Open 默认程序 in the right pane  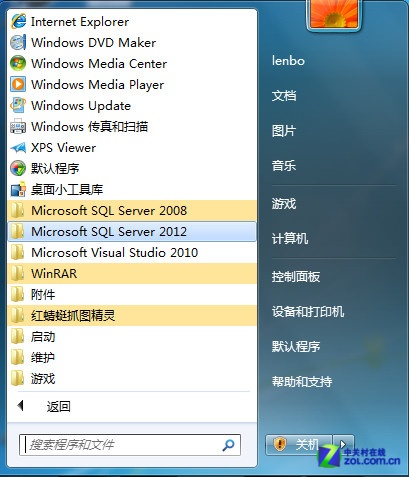tap(296, 347)
